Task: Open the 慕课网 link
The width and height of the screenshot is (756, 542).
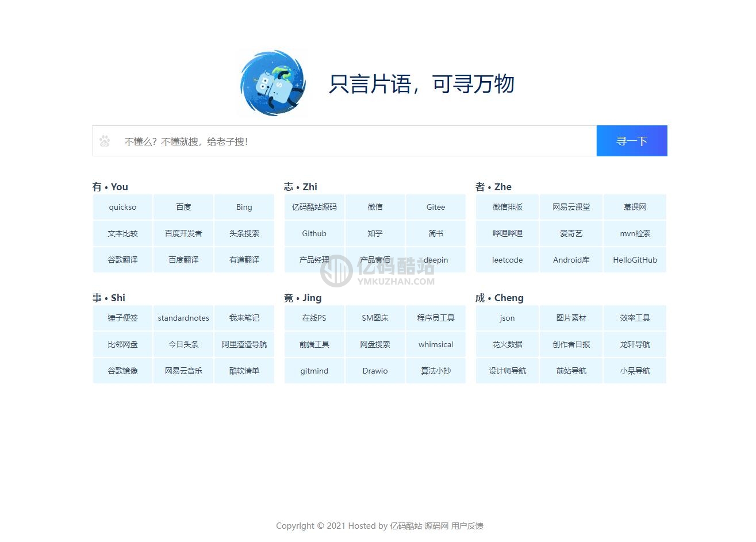Action: pos(635,207)
